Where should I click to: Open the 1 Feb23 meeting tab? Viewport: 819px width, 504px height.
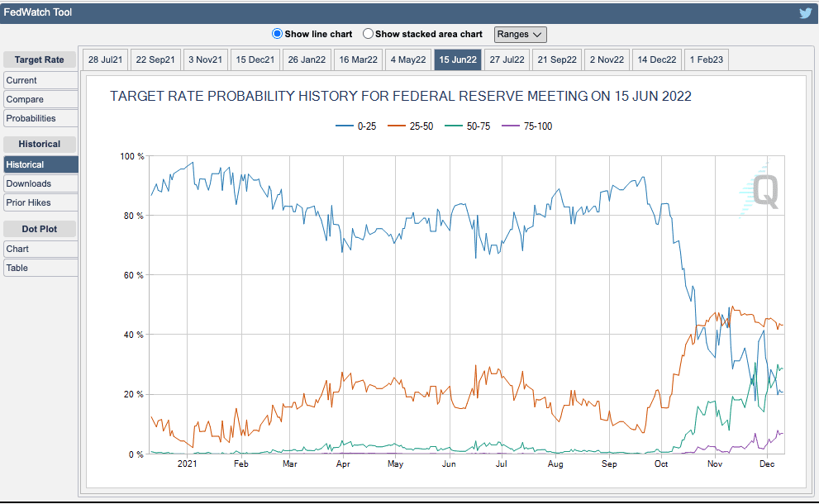[x=707, y=59]
